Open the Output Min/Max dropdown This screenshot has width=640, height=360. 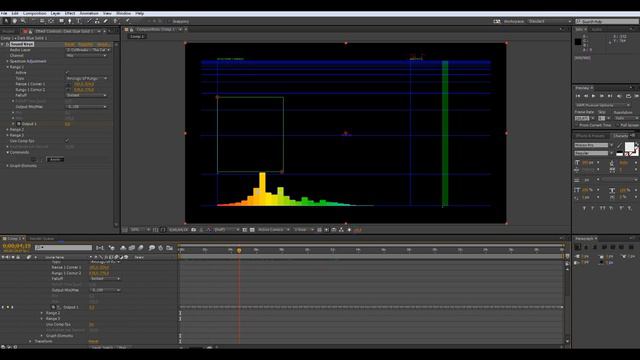point(87,107)
